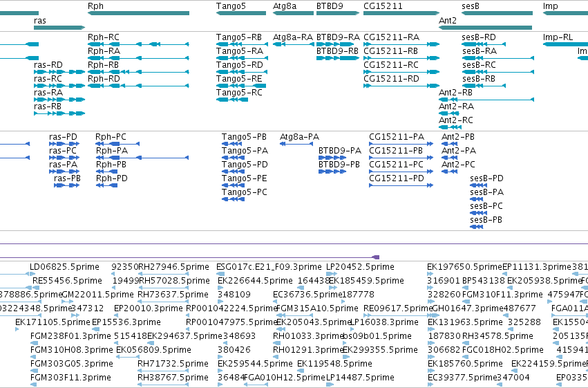Screen dimensions: 588x388
Task: Click EST RE09617.5prime
Action: [x=398, y=308]
